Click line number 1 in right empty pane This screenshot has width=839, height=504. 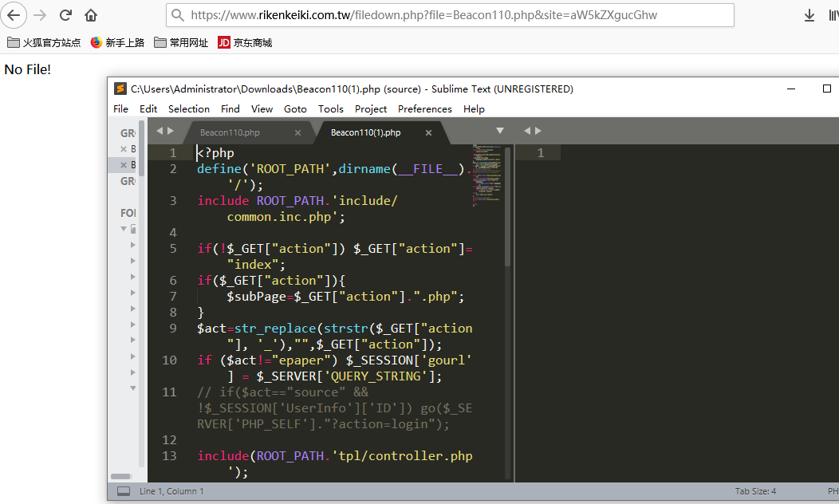click(541, 153)
